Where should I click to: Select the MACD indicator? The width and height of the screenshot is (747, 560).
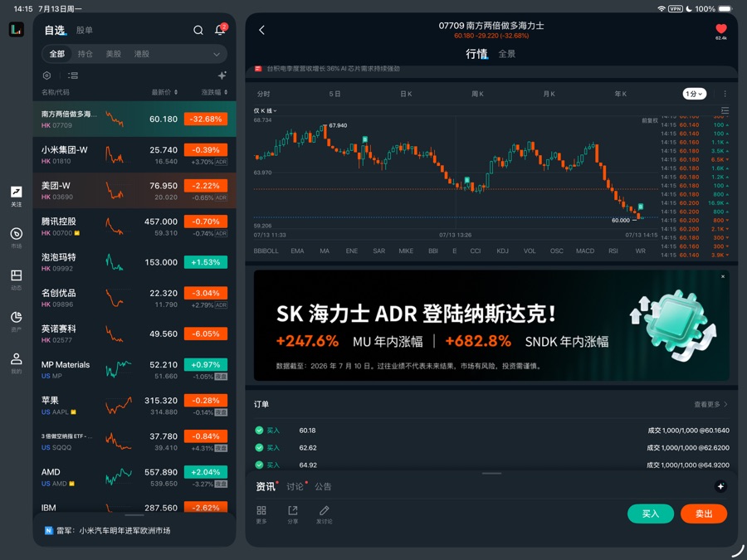[x=585, y=251]
